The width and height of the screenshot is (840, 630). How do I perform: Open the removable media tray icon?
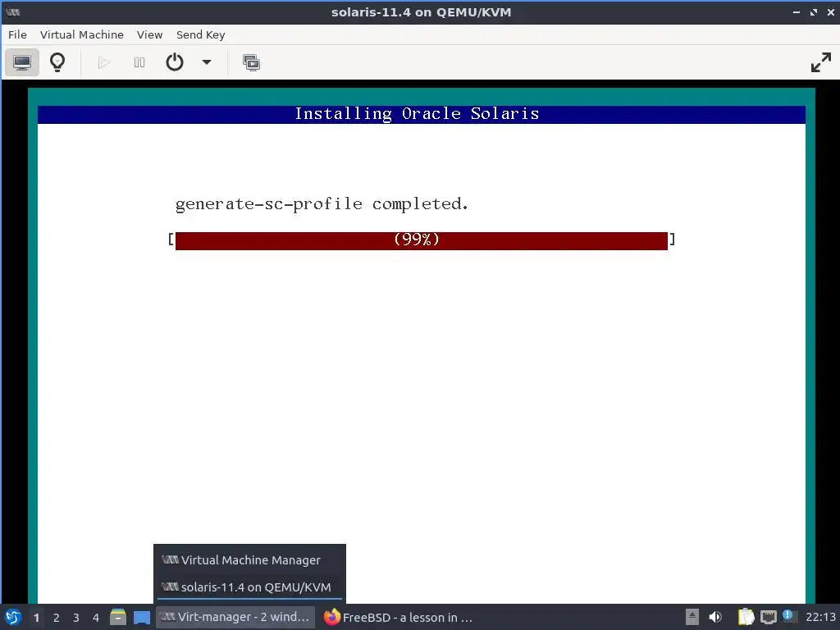(692, 617)
